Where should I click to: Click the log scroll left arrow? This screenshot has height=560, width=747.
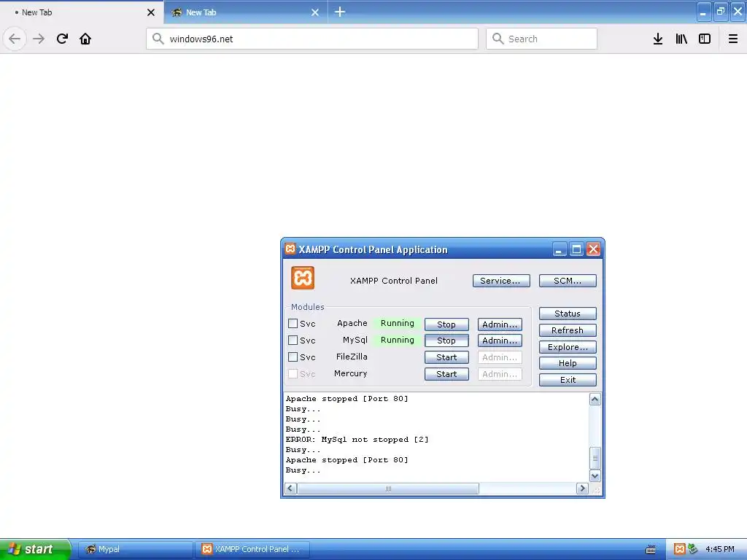290,488
